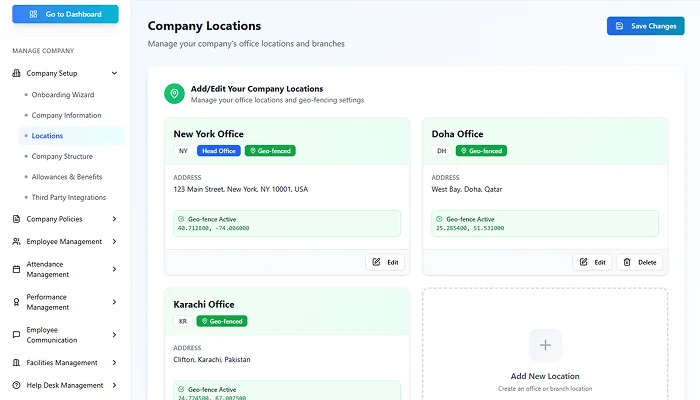
Task: Click the Employee Management people icon
Action: pyautogui.click(x=16, y=241)
